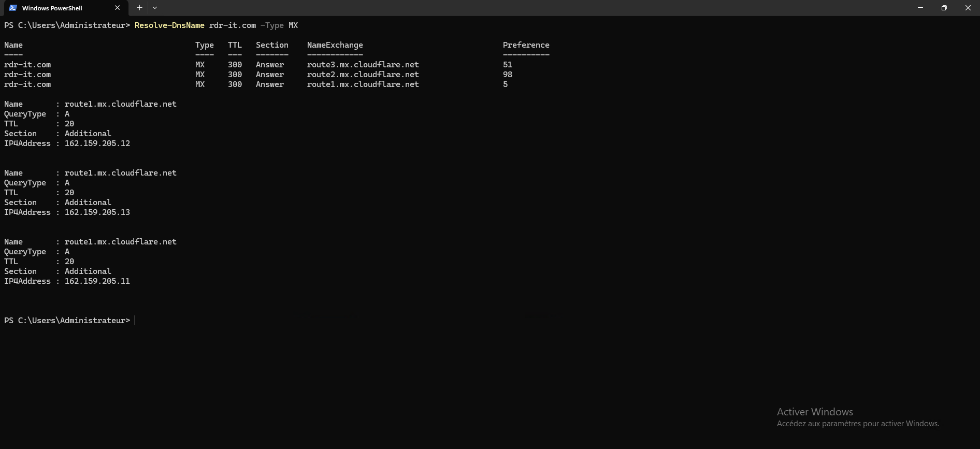
Task: Open a new terminal tab
Action: (139, 8)
